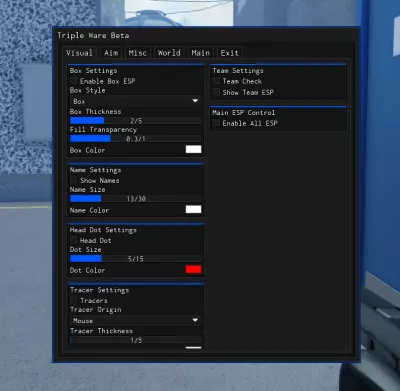Viewport: 400px width, 391px height.
Task: Open the Misc tab
Action: point(138,53)
